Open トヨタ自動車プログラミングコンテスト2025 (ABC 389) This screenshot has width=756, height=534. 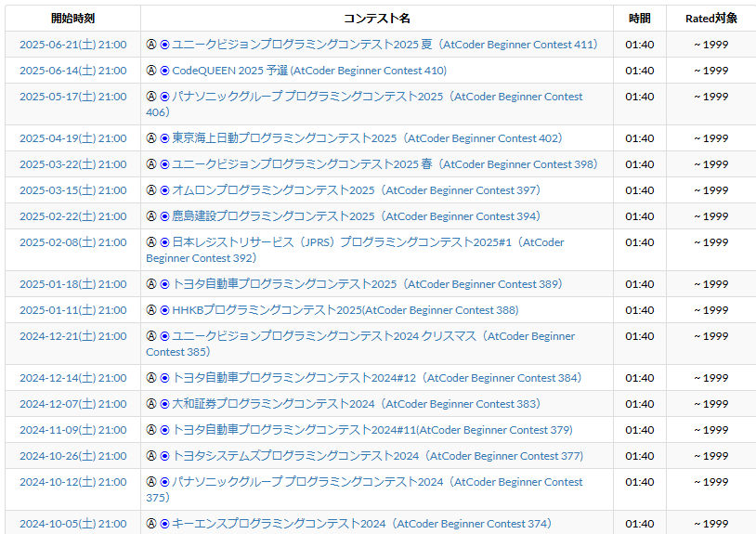click(368, 284)
